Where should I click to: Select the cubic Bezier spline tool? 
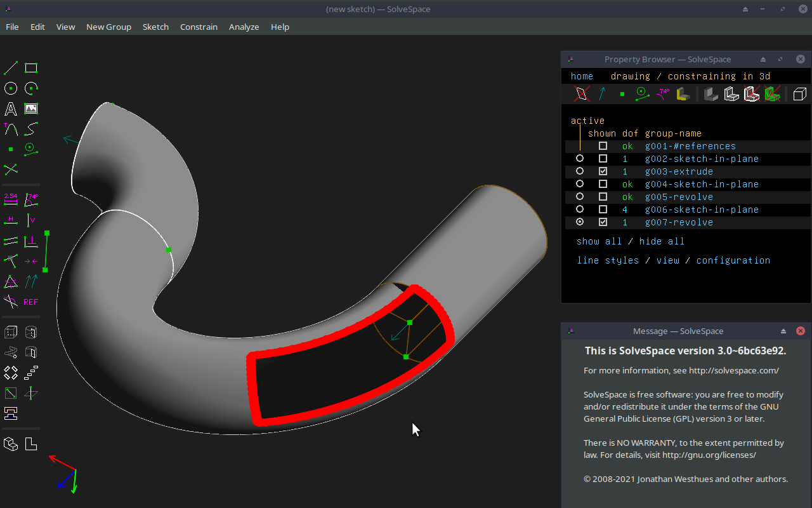click(30, 129)
